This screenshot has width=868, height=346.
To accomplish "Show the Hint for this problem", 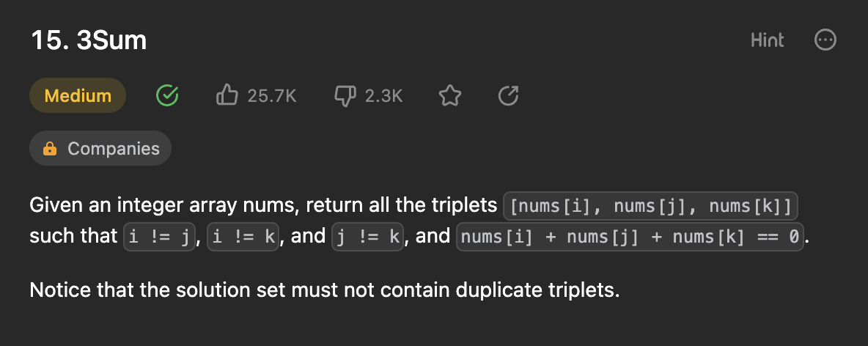I will click(768, 40).
